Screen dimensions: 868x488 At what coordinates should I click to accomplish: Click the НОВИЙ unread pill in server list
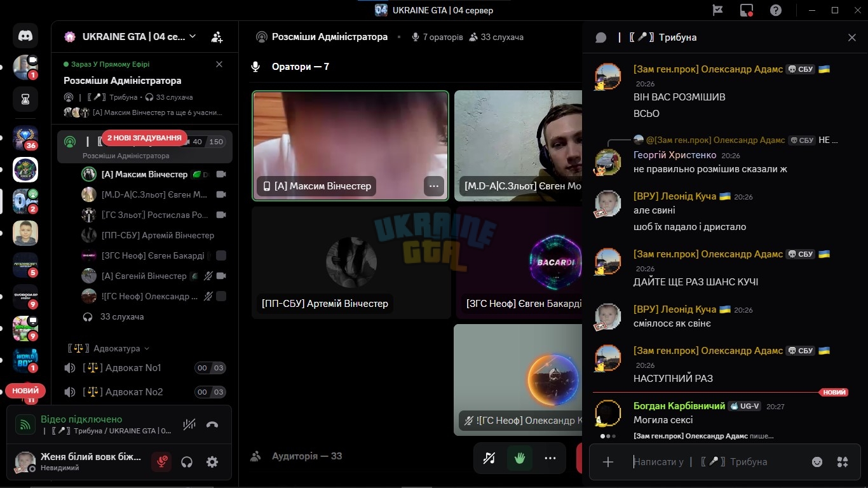25,391
